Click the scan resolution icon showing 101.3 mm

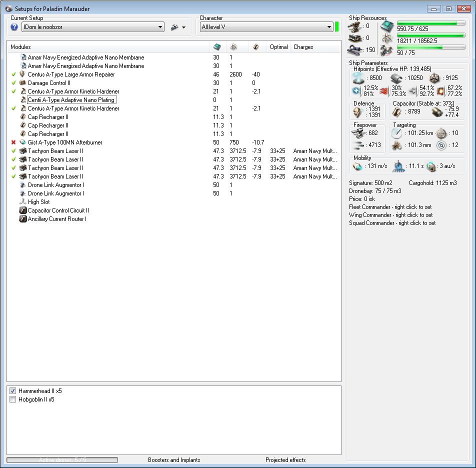[x=396, y=145]
